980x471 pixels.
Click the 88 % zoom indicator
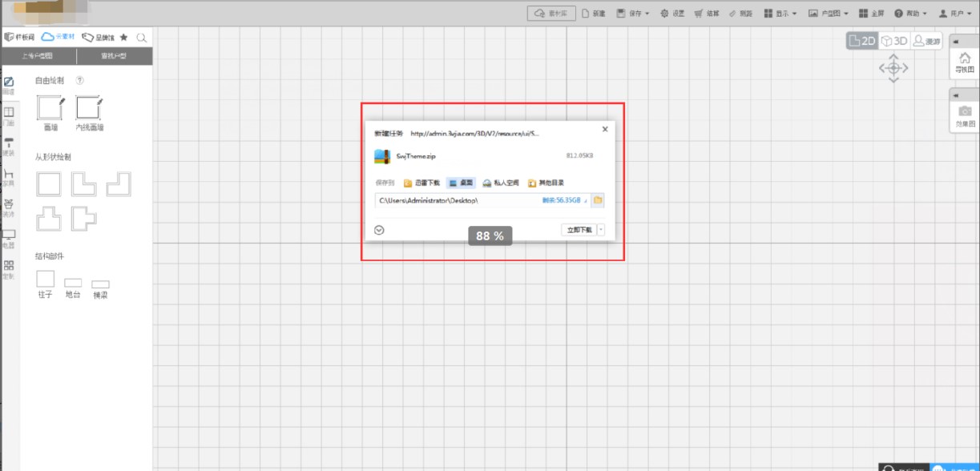click(490, 235)
